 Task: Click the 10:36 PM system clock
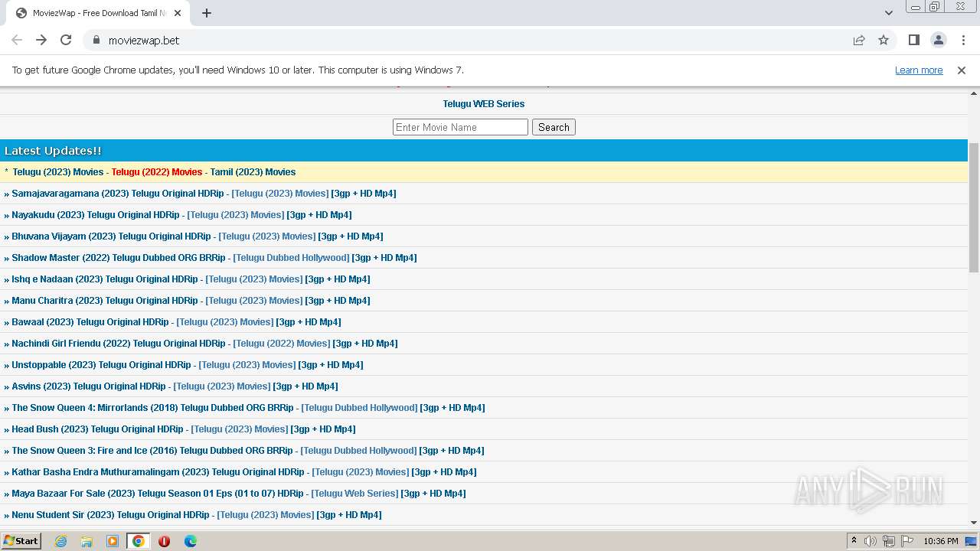pyautogui.click(x=941, y=541)
